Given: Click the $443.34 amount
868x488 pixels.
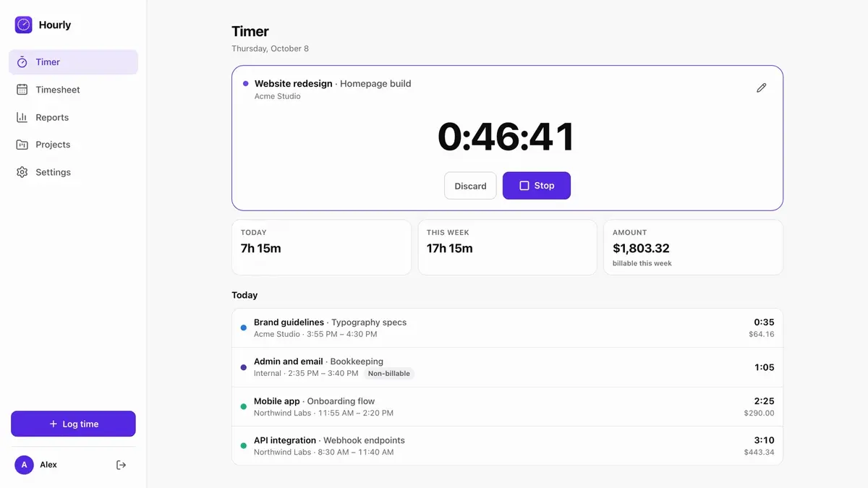Looking at the screenshot, I should point(759,453).
